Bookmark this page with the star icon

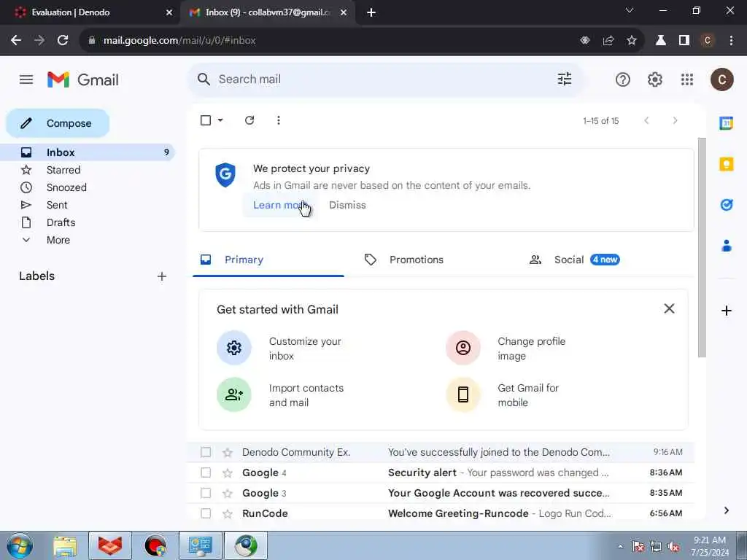[632, 41]
